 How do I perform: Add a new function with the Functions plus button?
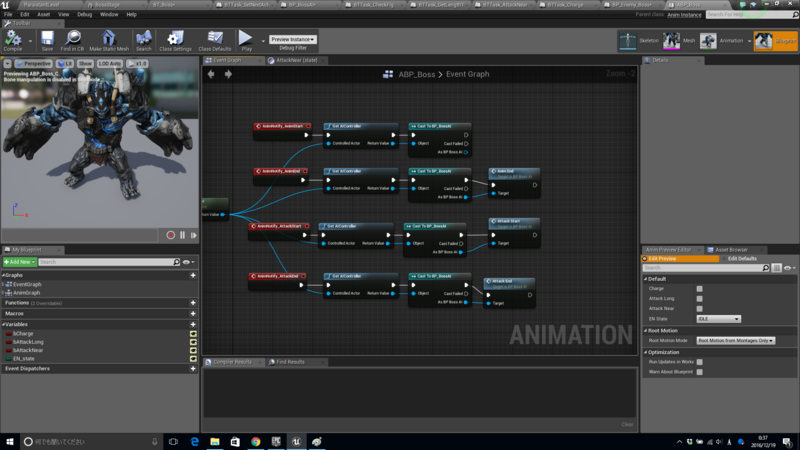pyautogui.click(x=193, y=303)
